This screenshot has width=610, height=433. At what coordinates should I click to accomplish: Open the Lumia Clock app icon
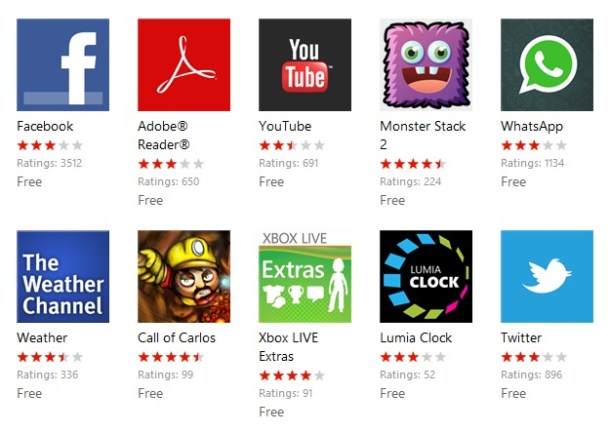[426, 276]
